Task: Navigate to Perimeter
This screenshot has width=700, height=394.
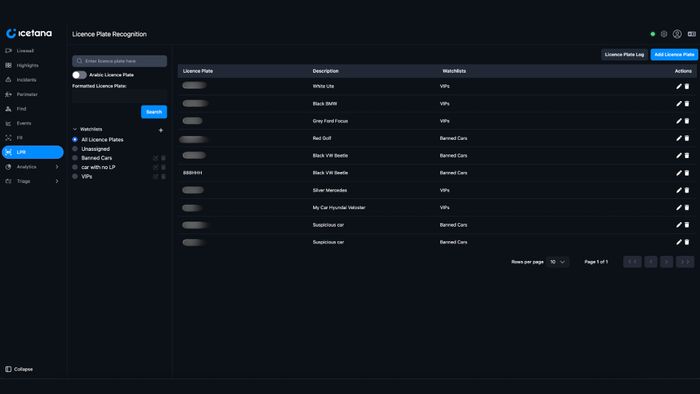Action: [x=33, y=94]
